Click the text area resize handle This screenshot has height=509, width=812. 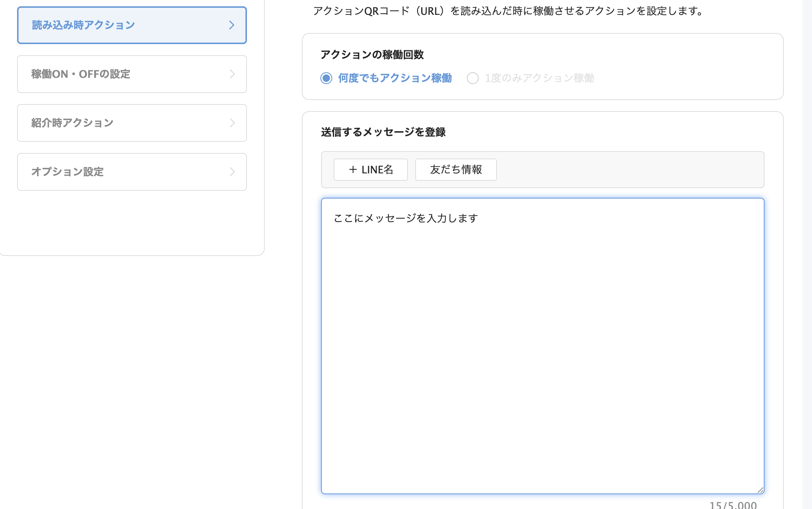point(760,490)
